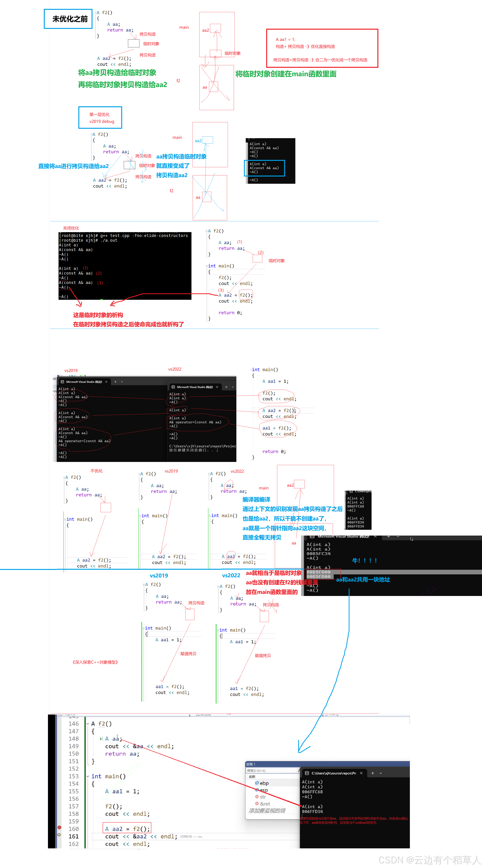Image resolution: width=482 pixels, height=868 pixels.
Task: Click the ebp watch item icon
Action: pyautogui.click(x=257, y=783)
